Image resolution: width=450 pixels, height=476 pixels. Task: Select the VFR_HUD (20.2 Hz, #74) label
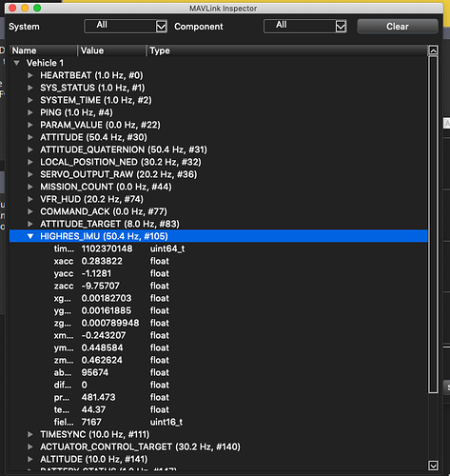point(91,199)
